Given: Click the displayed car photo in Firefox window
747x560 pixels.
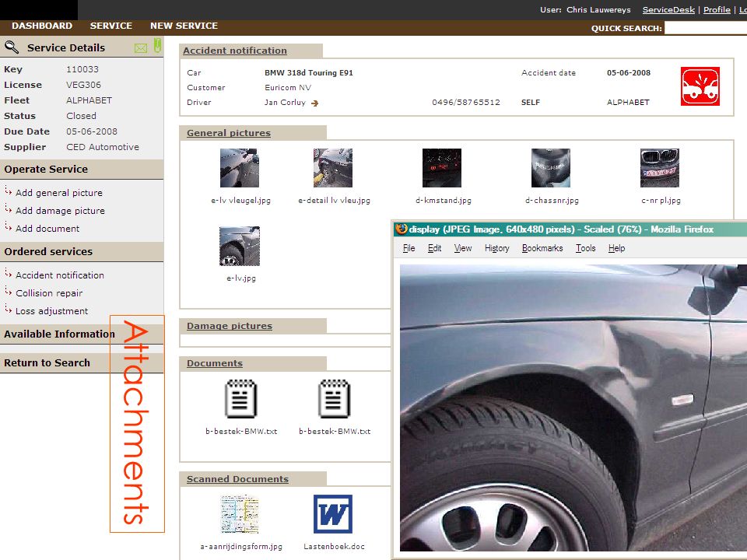Looking at the screenshot, I should 573,408.
